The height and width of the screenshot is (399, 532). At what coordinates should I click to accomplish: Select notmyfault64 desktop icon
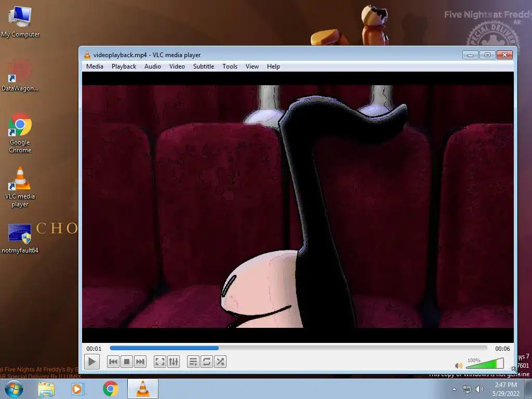tap(20, 238)
